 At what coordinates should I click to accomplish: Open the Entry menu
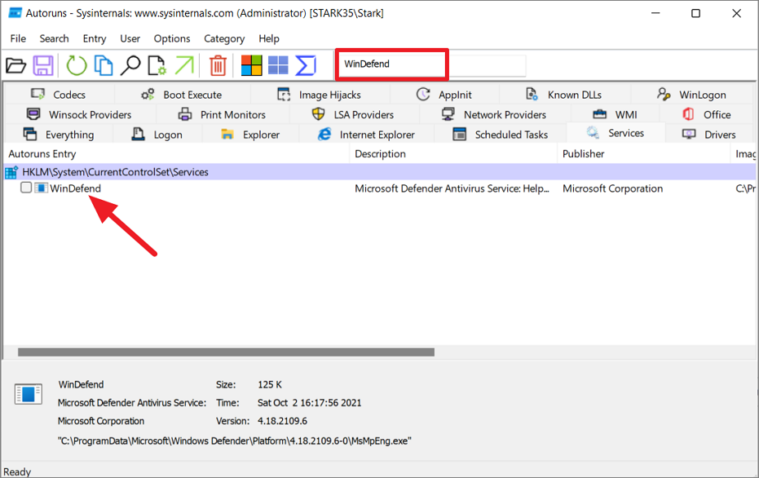tap(94, 39)
